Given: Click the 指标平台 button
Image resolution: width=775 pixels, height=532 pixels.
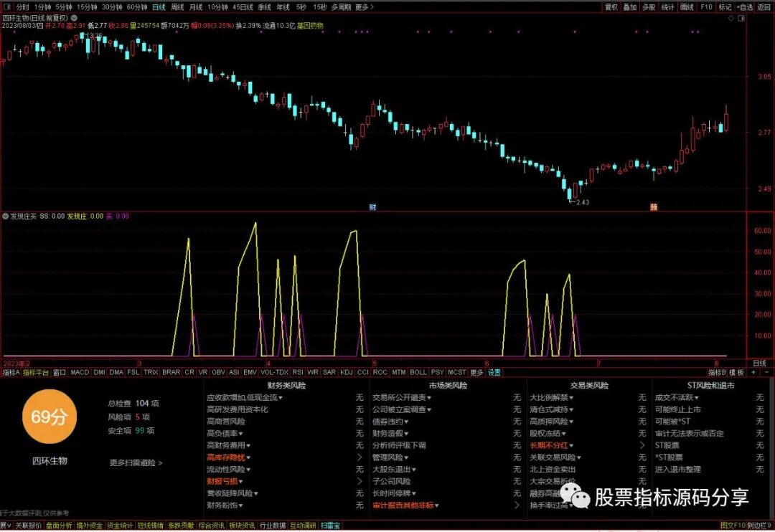Looking at the screenshot, I should 36,372.
